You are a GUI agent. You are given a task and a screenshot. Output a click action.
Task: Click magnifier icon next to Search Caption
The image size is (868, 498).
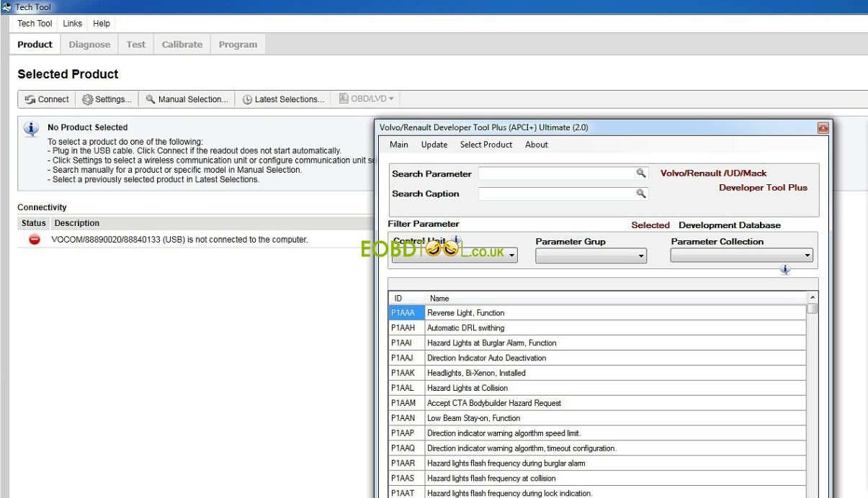tap(640, 194)
